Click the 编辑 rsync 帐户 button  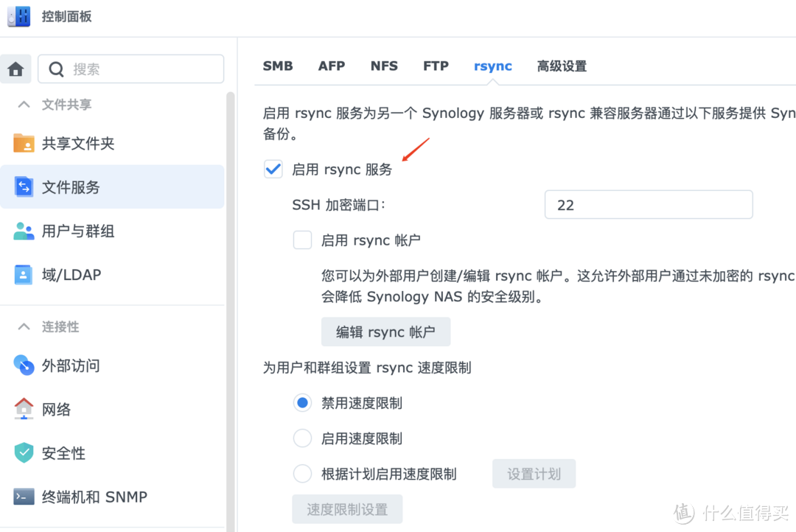coord(385,332)
